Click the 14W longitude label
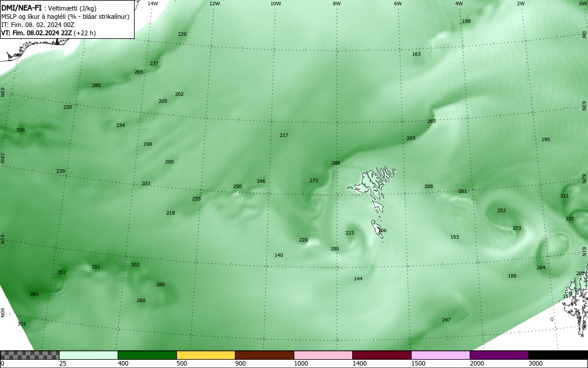 (153, 4)
